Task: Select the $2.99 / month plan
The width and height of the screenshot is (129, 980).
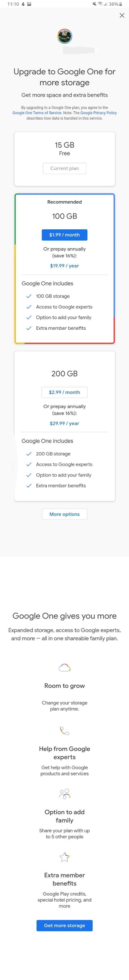Action: click(x=64, y=392)
